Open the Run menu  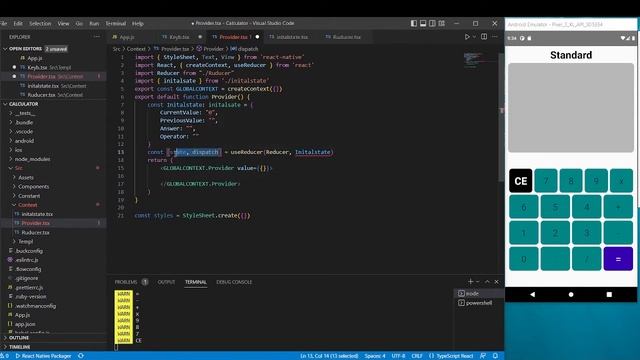[94, 24]
